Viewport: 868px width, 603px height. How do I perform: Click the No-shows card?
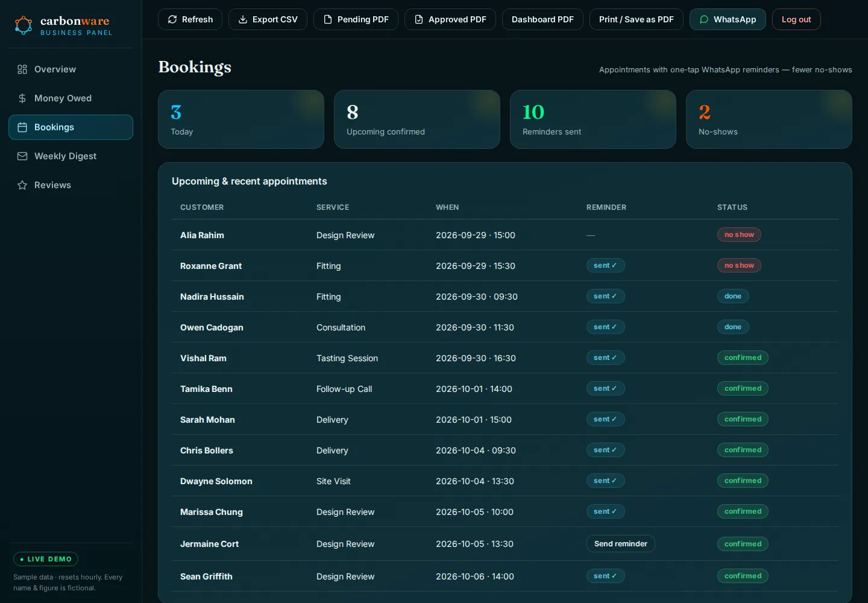click(x=769, y=119)
